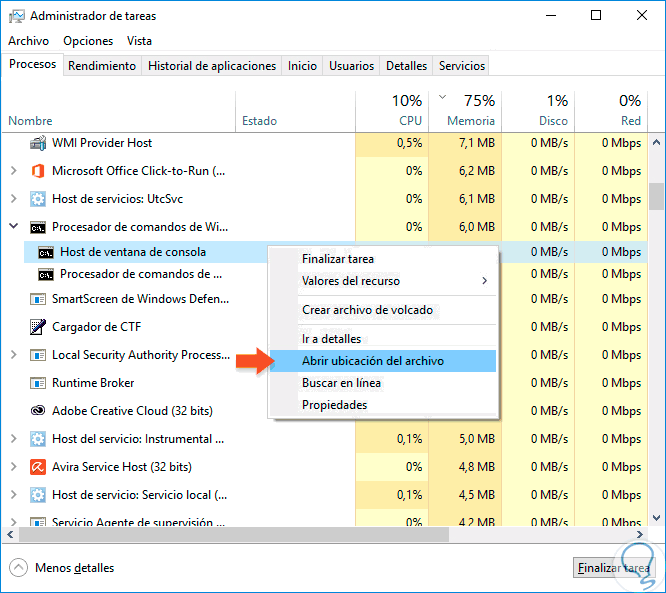This screenshot has height=593, width=666.
Task: Click the Cargador de CTF icon
Action: tap(38, 327)
